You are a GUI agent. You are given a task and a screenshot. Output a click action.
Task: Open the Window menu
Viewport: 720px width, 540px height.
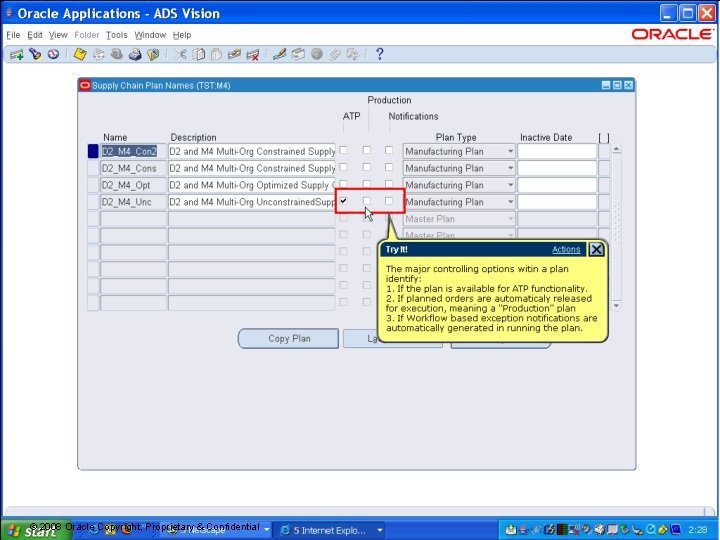(x=150, y=35)
